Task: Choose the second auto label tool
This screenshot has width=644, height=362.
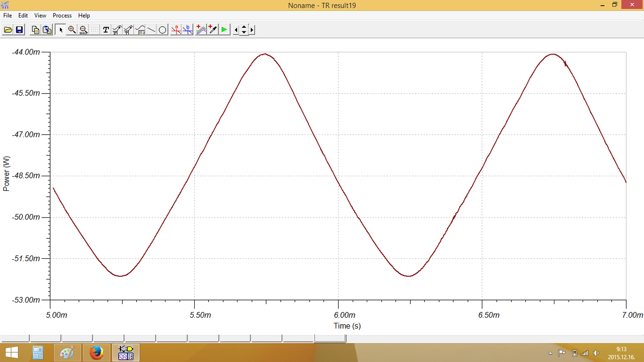Action: pyautogui.click(x=128, y=30)
